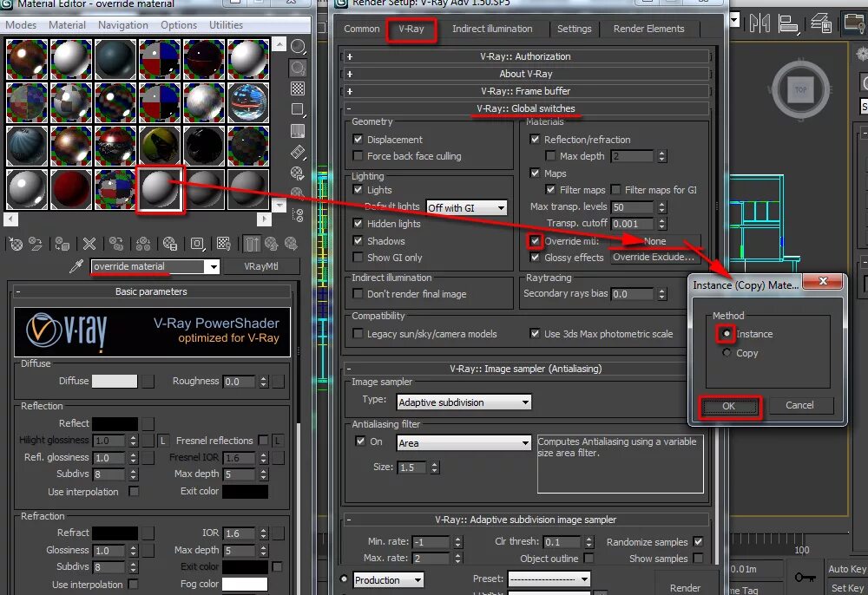Expand About V-Ray rollout
The width and height of the screenshot is (868, 595).
(x=525, y=74)
